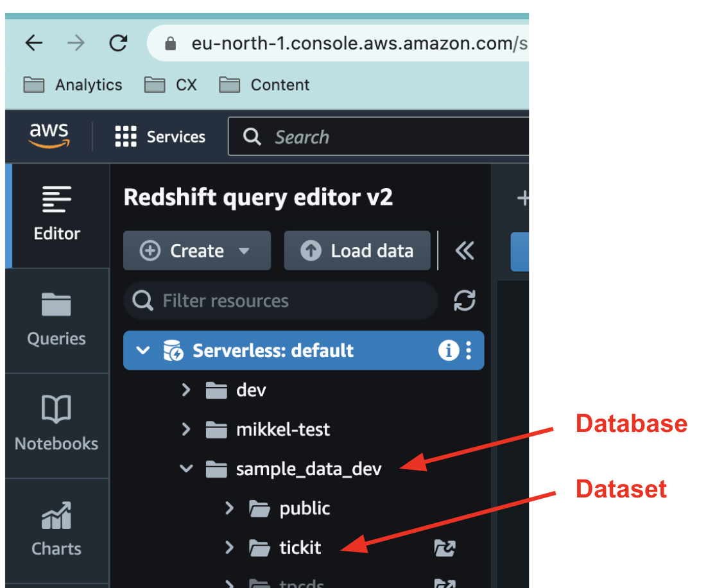This screenshot has width=706, height=588.
Task: Click the padlock site info icon
Action: point(170,44)
